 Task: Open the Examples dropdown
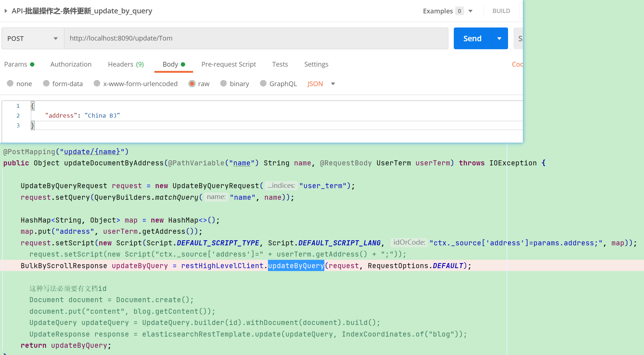point(448,11)
